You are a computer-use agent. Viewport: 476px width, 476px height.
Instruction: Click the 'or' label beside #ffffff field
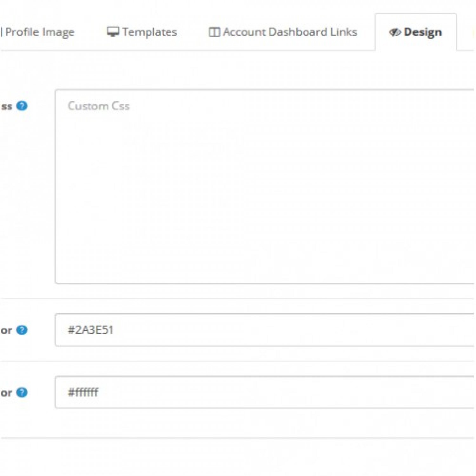coord(6,393)
